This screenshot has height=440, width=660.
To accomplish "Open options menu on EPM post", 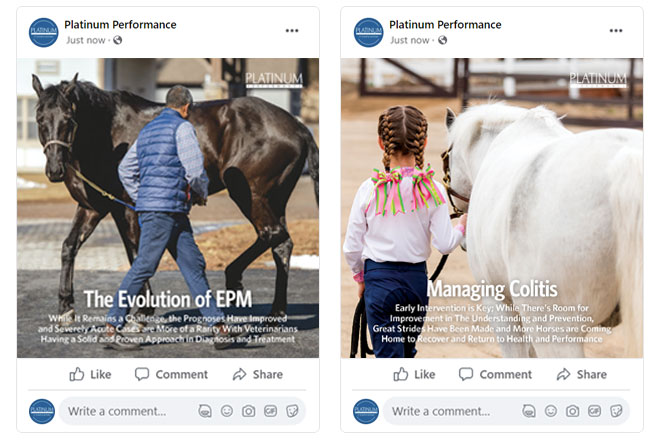I will click(292, 31).
